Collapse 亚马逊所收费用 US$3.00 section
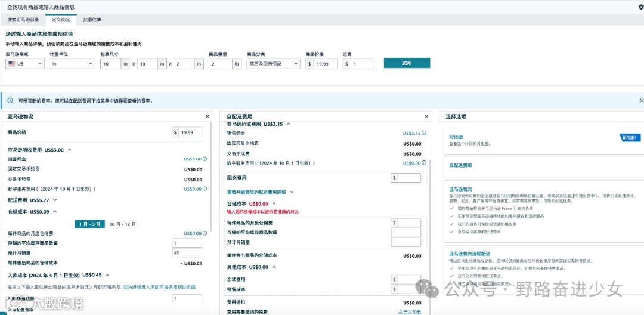The height and width of the screenshot is (315, 644). click(x=69, y=150)
